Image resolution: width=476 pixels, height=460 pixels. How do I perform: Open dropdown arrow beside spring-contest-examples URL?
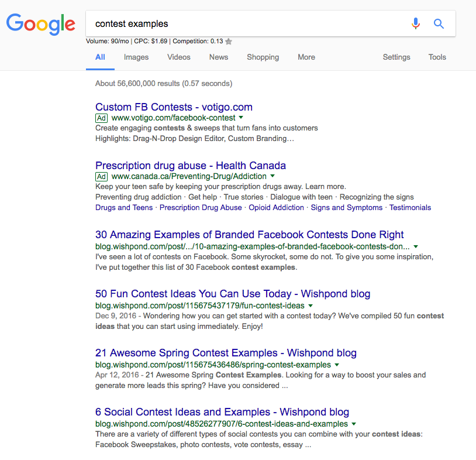click(x=337, y=365)
